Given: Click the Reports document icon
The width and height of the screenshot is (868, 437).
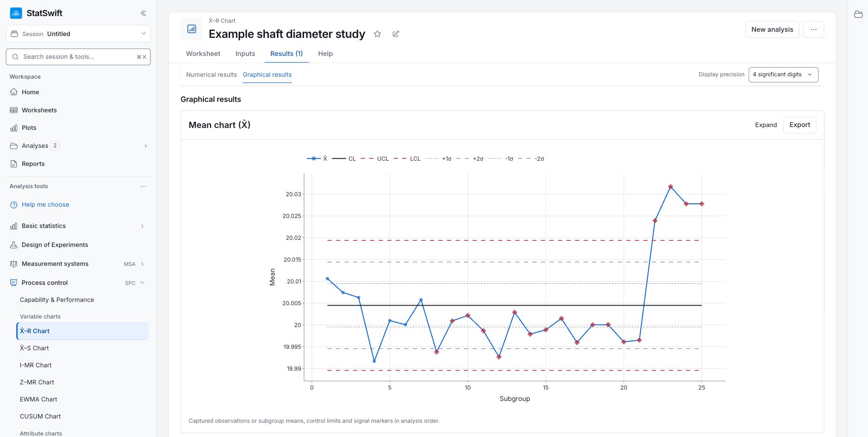Looking at the screenshot, I should (14, 164).
